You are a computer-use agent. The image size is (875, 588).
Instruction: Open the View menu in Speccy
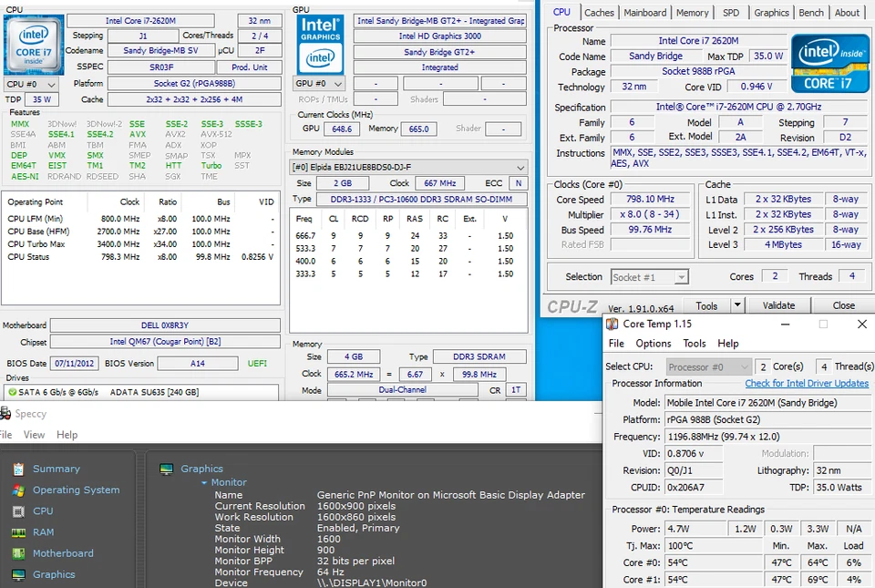click(34, 434)
